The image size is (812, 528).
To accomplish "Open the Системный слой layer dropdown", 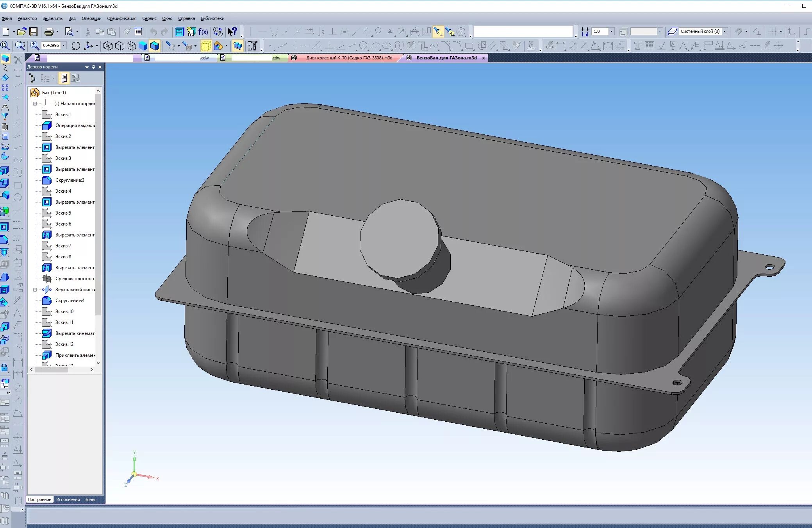I will coord(725,31).
